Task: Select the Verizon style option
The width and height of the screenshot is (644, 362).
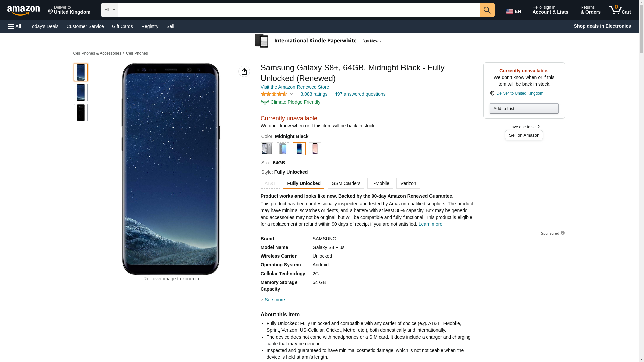Action: (x=408, y=183)
